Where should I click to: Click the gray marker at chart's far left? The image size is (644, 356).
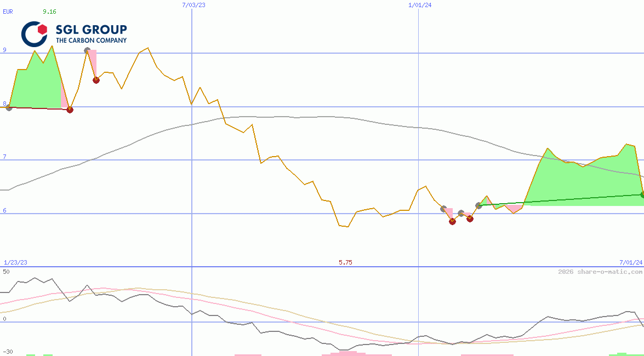pos(9,107)
